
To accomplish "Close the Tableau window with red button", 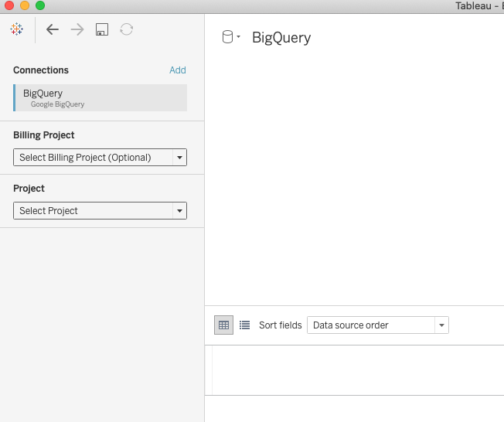I will click(x=9, y=5).
